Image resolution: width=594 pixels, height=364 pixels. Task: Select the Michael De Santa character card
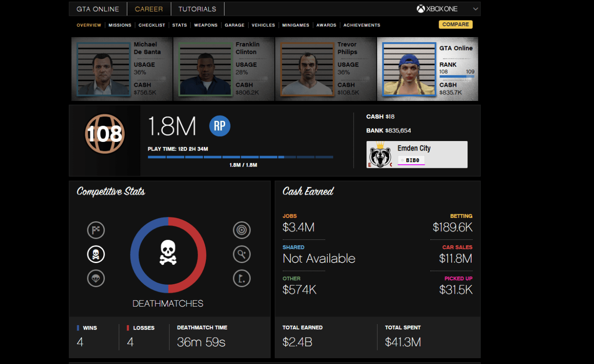pos(122,69)
